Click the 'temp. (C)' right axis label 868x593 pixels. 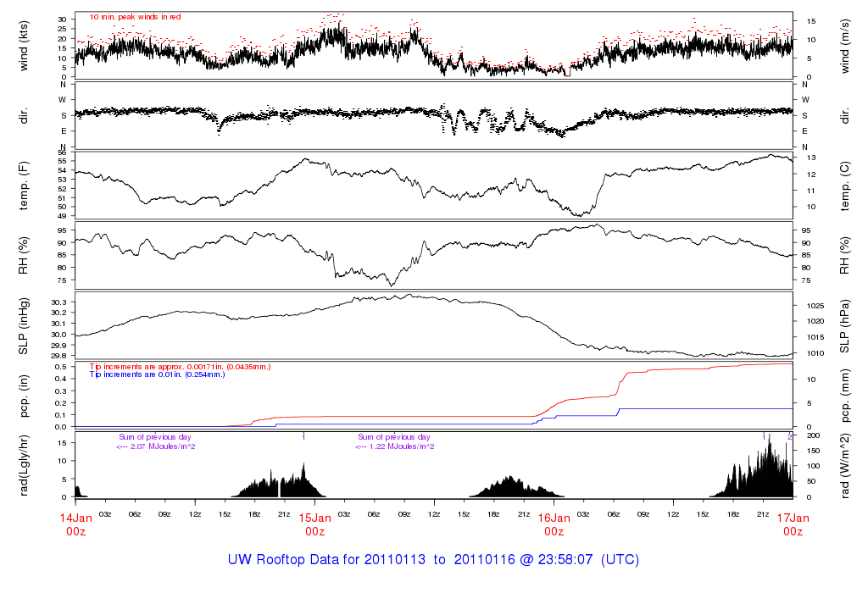click(x=845, y=186)
